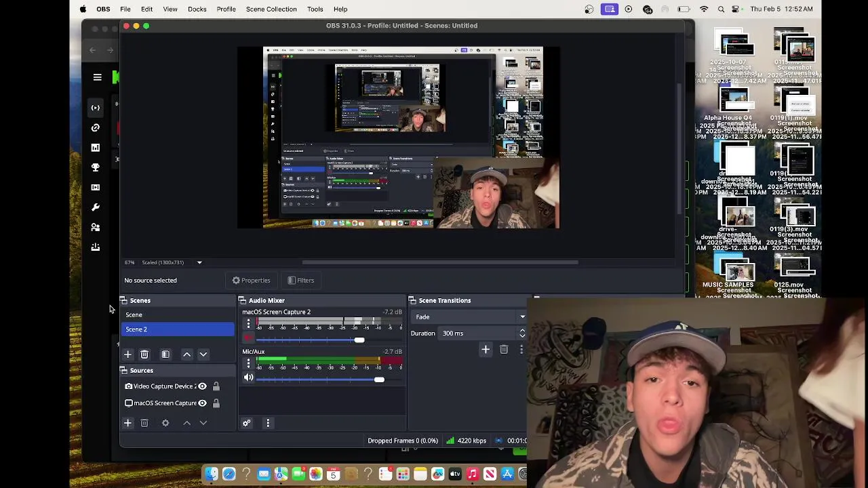The width and height of the screenshot is (868, 488).
Task: Unmute macOS Screen Capture 2 audio
Action: [x=248, y=338]
